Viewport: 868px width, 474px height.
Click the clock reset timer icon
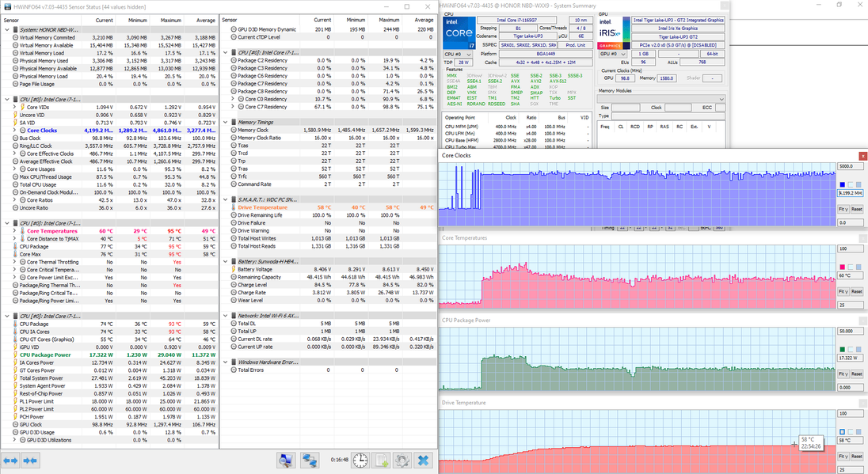[x=360, y=460]
